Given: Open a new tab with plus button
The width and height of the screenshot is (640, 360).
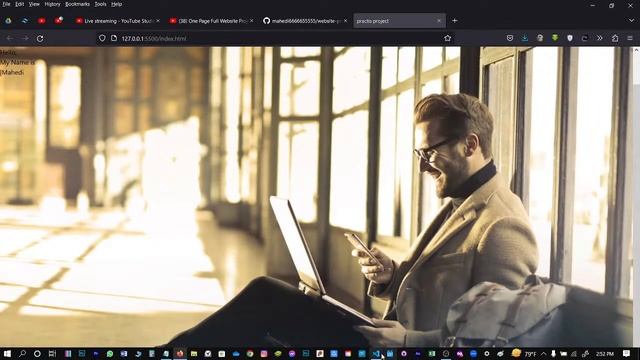Looking at the screenshot, I should pos(455,21).
